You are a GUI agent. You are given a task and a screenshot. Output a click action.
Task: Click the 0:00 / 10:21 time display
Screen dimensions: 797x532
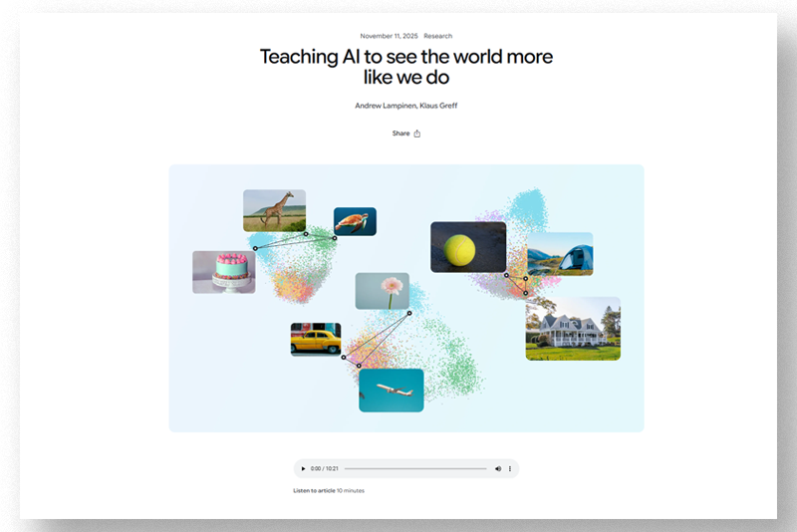click(324, 468)
